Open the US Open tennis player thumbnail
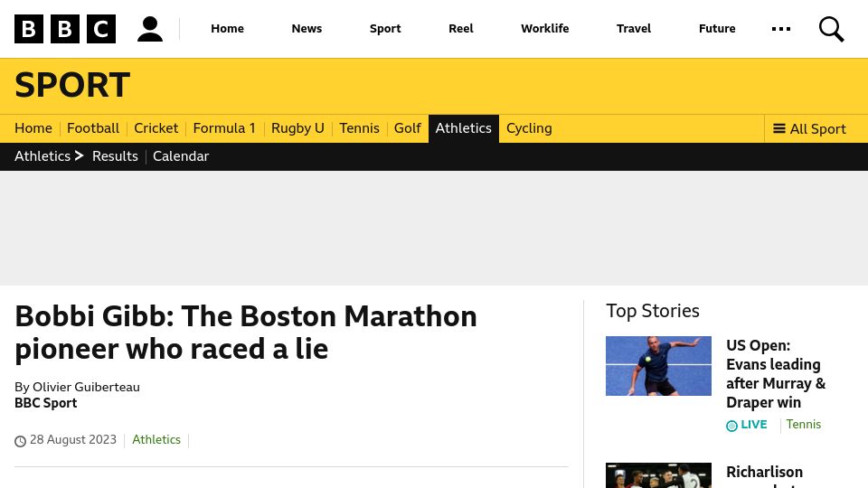868x488 pixels. click(x=658, y=366)
